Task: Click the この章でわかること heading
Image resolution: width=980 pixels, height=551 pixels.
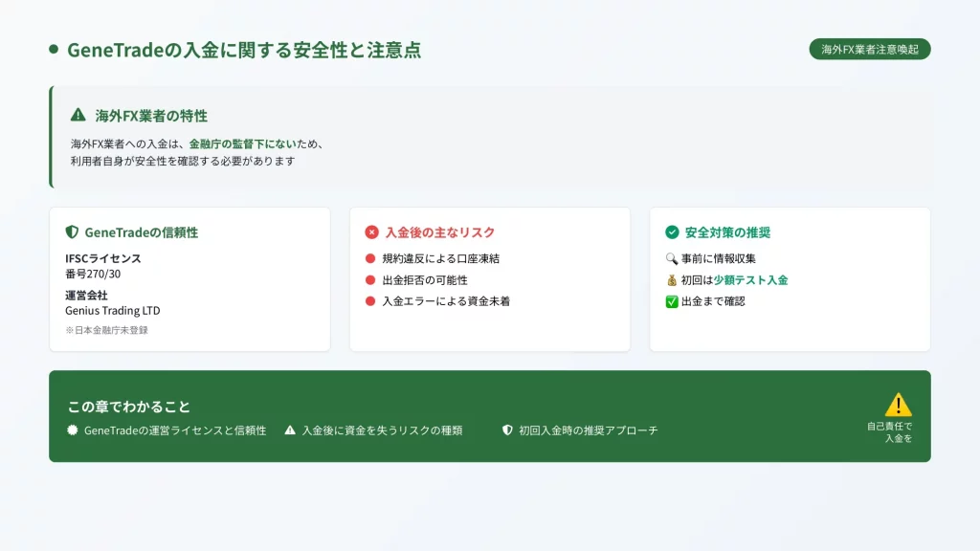Action: tap(128, 407)
